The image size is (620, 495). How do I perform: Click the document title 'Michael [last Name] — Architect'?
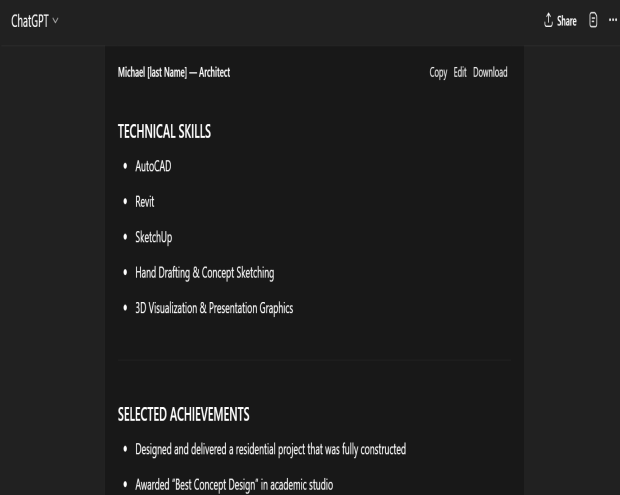click(x=174, y=73)
